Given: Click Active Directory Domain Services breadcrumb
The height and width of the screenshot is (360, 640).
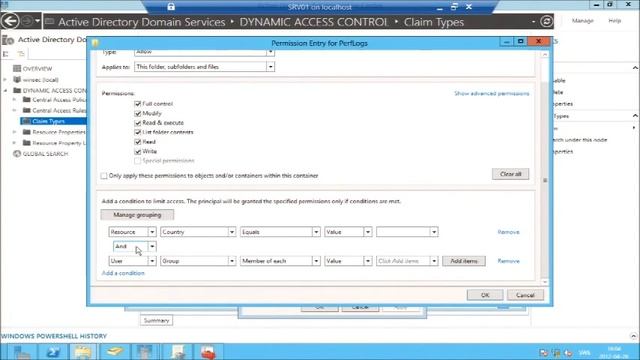Looking at the screenshot, I should tap(141, 22).
